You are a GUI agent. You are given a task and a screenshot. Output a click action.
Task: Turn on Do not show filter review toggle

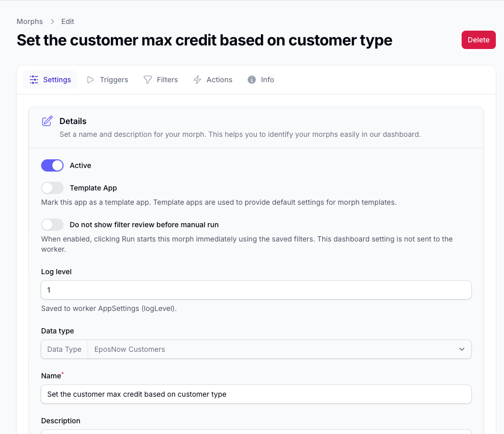coord(53,225)
